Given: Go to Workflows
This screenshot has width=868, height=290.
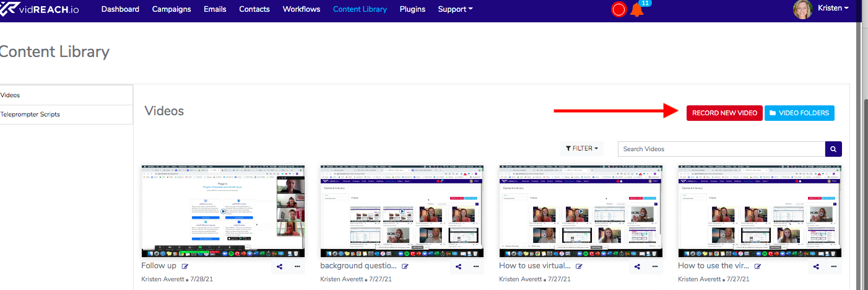Looking at the screenshot, I should pyautogui.click(x=302, y=9).
